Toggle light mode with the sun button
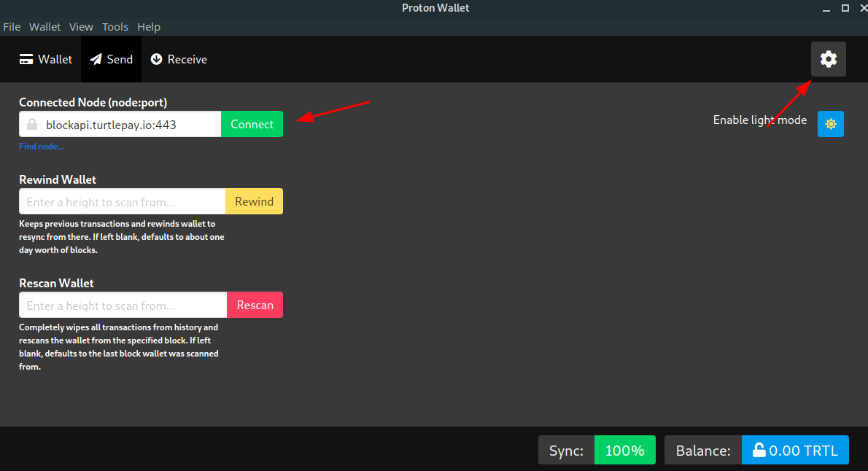Viewport: 868px width, 471px height. 830,124
